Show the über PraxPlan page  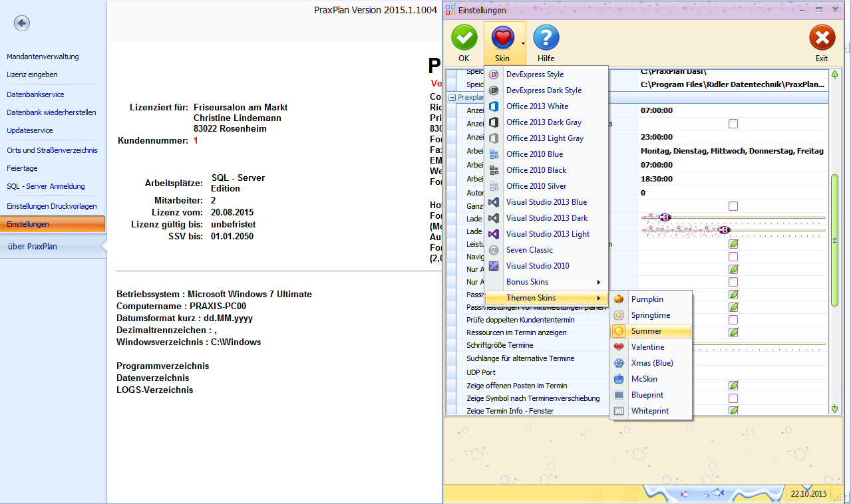pos(53,246)
